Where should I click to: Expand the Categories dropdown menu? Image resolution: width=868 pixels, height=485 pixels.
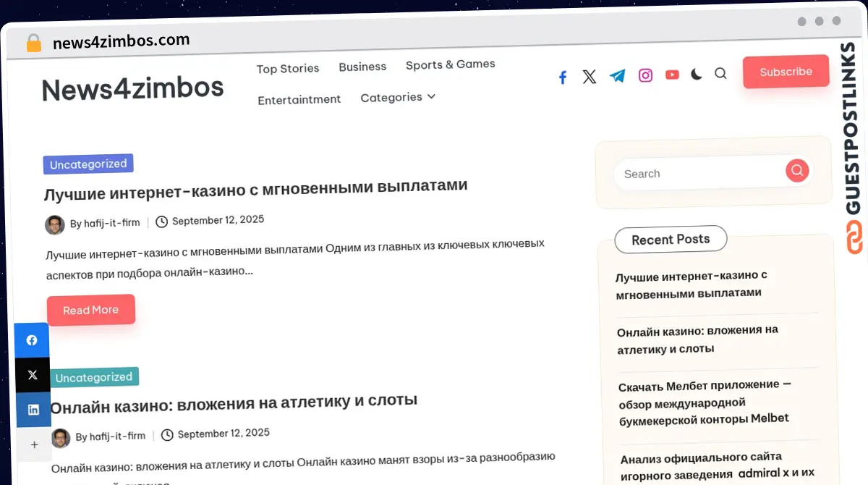coord(398,97)
